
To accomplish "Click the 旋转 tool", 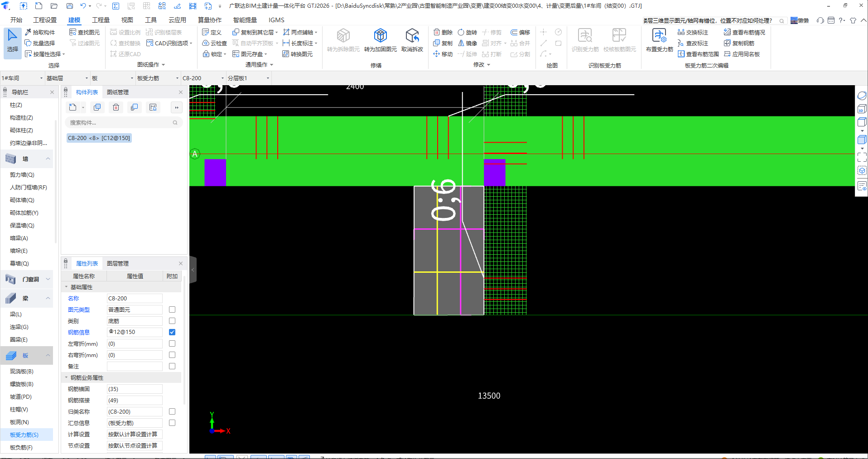I will pos(468,32).
